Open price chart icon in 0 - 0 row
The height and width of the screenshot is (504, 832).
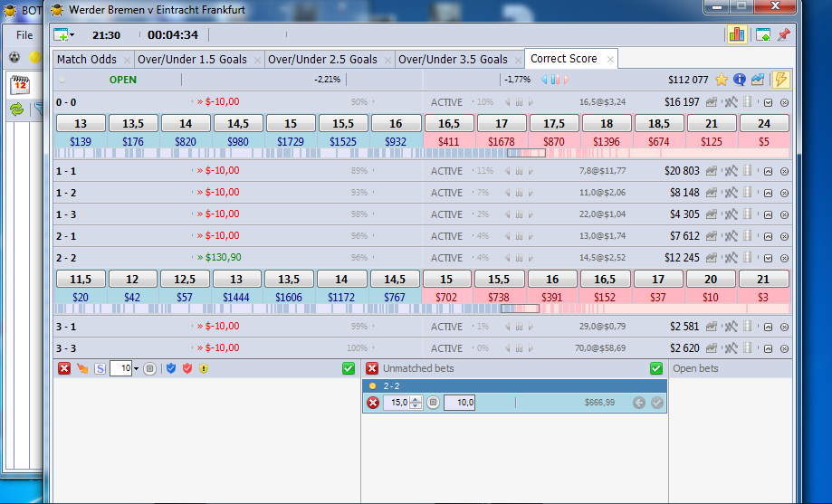click(712, 102)
